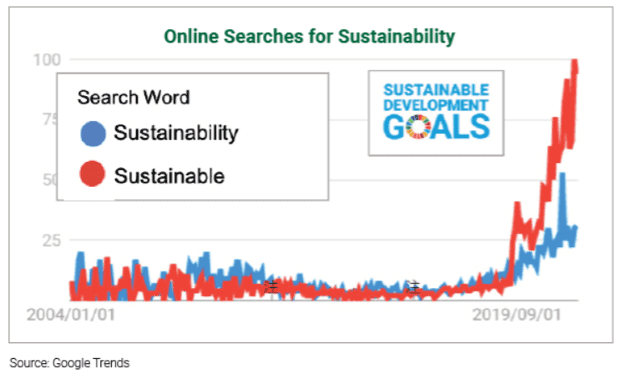
Task: Click the 100 y-axis label
Action: click(x=47, y=60)
